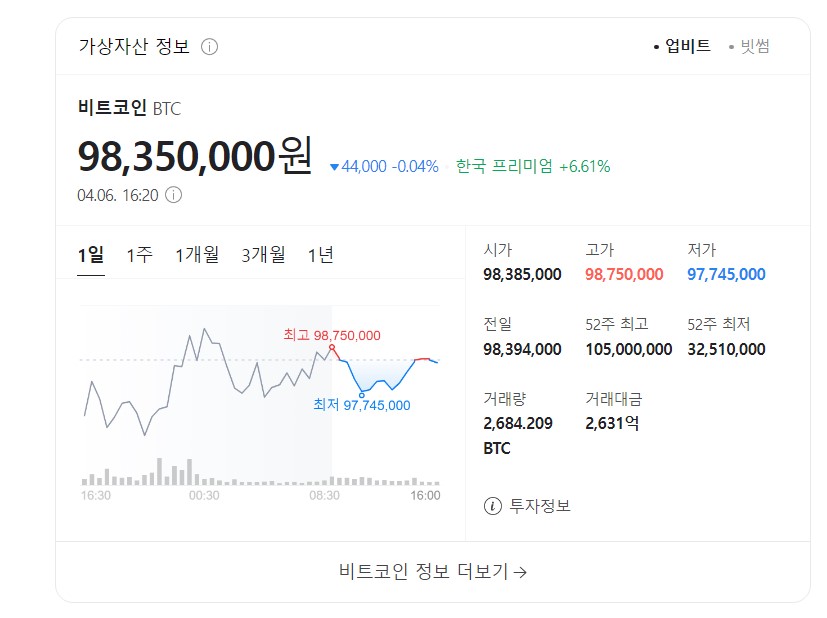
Task: Click the 투자정보 link text
Action: point(540,506)
